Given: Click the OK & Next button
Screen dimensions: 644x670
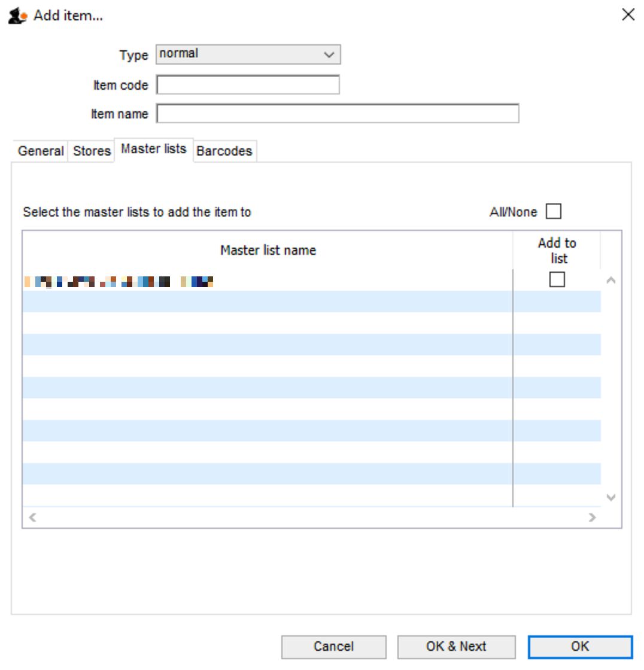Looking at the screenshot, I should click(456, 647).
